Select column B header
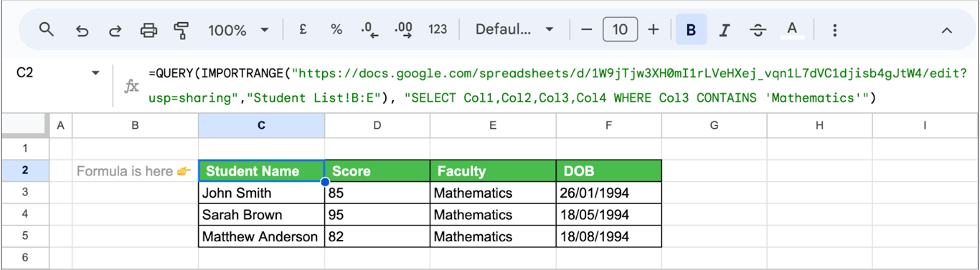Screen dimensions: 980x270 point(135,125)
